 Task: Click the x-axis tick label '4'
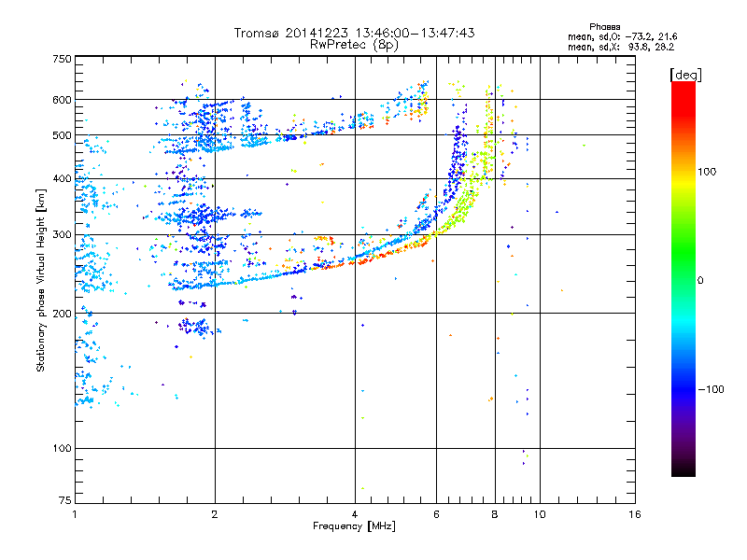coord(355,514)
